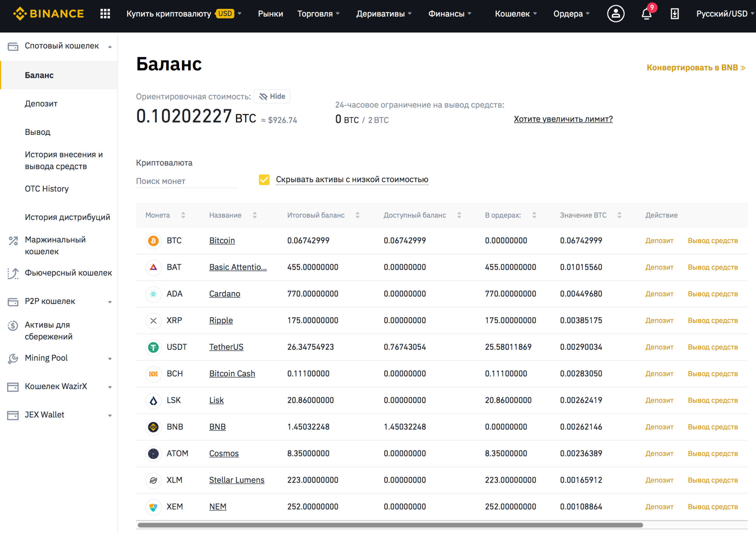Toggle the notification bell icon
This screenshot has width=756, height=534.
(x=646, y=13)
